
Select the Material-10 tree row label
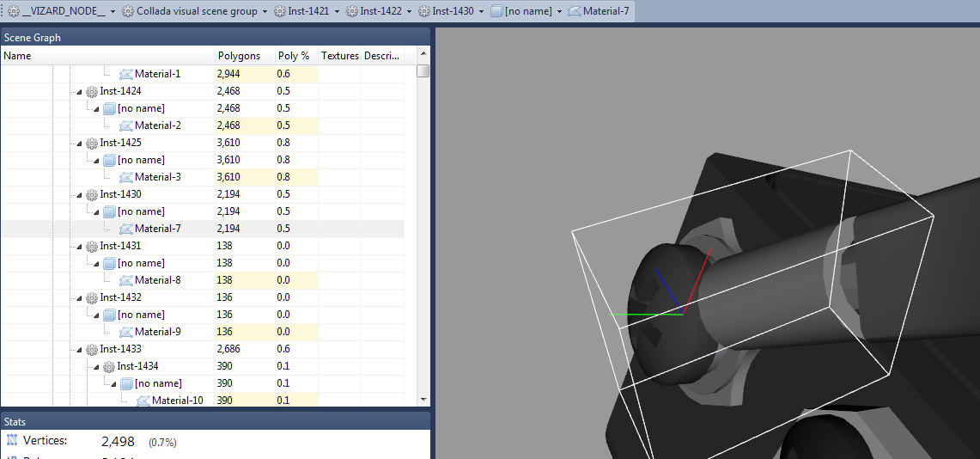pyautogui.click(x=178, y=401)
